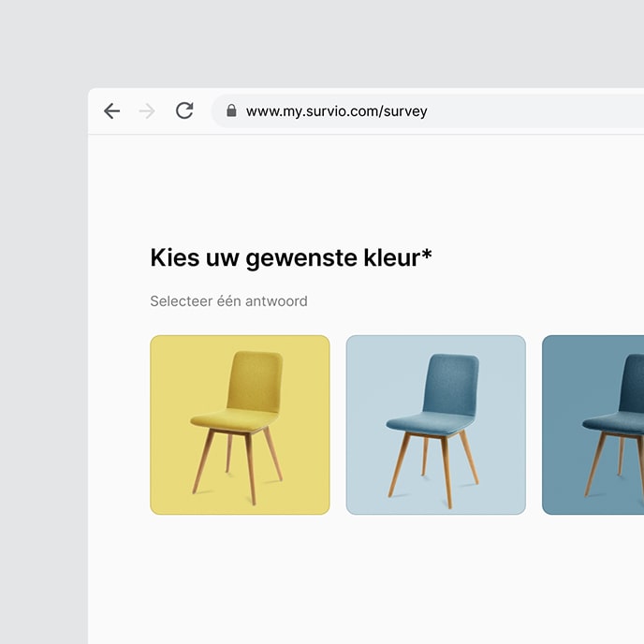The image size is (644, 644).
Task: Click the padlock security icon
Action: click(x=231, y=110)
